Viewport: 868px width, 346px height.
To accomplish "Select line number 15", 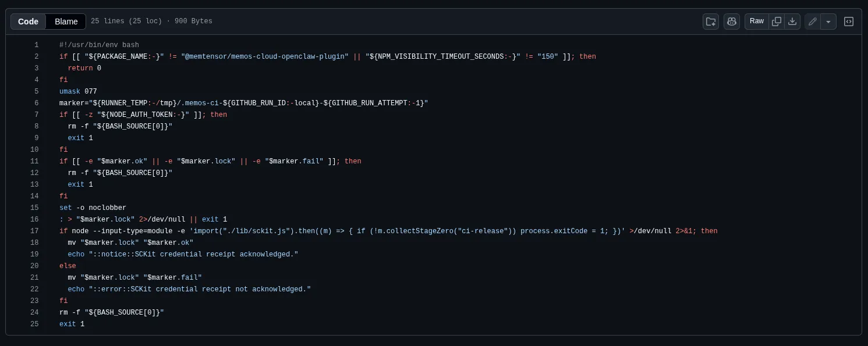I will pyautogui.click(x=34, y=208).
